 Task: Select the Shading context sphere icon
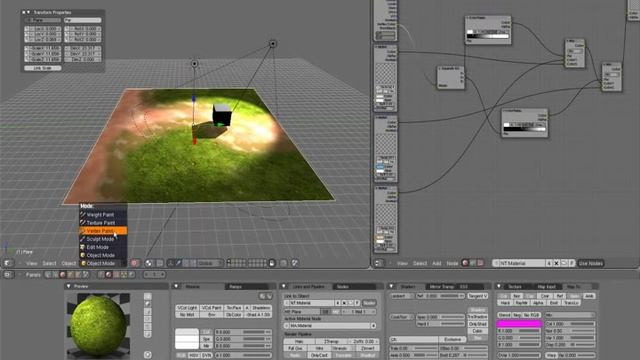[x=62, y=275]
